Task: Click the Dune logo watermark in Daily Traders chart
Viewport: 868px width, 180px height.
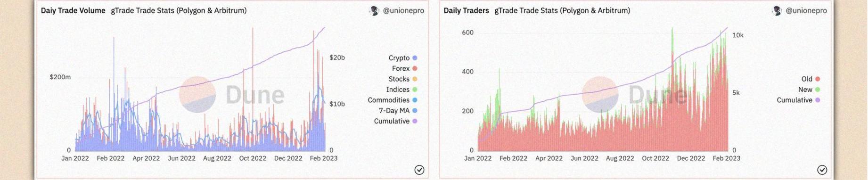Action: pyautogui.click(x=634, y=95)
